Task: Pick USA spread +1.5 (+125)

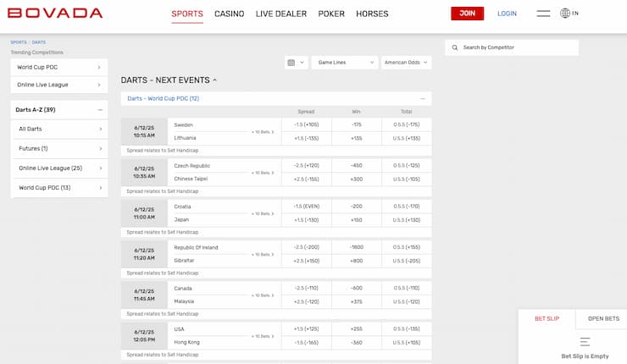Action: [307, 328]
